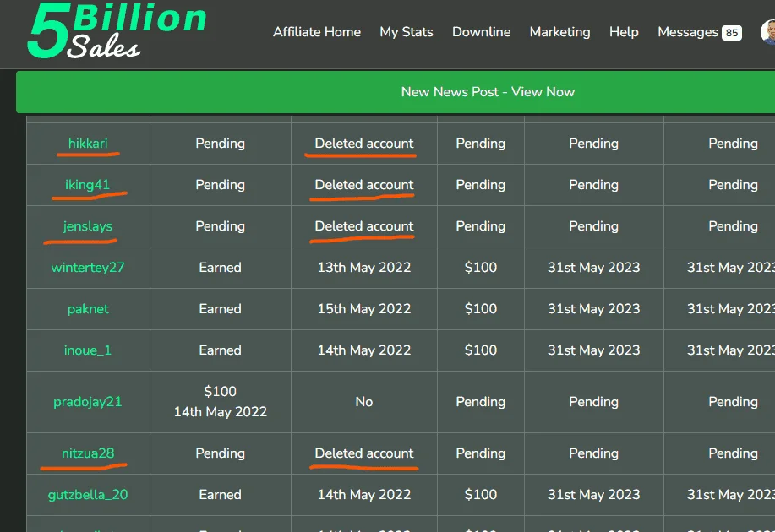Open the My Stats menu item
The image size is (775, 532).
pyautogui.click(x=407, y=32)
